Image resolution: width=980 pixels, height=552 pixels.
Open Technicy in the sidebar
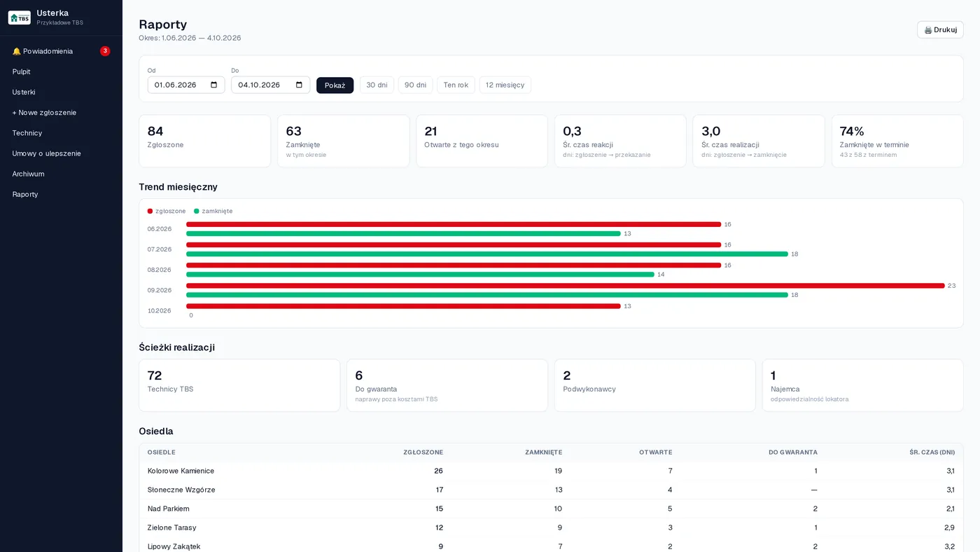coord(61,133)
